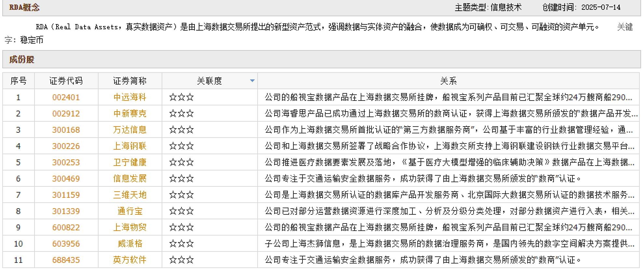Click the 证券代码 column header
644x271 pixels.
point(66,81)
